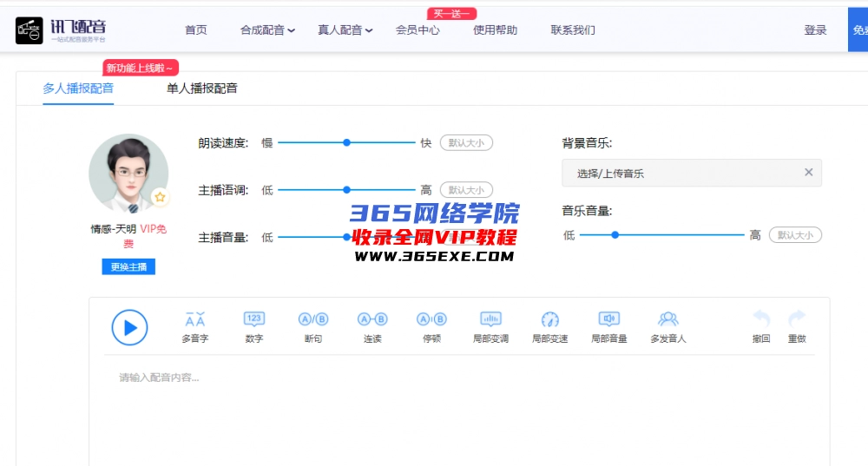This screenshot has width=868, height=466.
Task: Click the 局部音量 local volume icon
Action: click(609, 319)
